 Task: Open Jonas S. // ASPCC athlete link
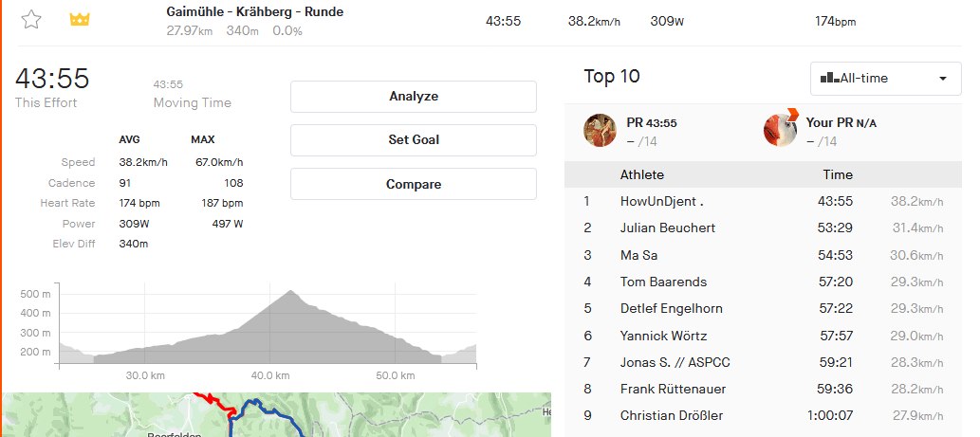675,362
